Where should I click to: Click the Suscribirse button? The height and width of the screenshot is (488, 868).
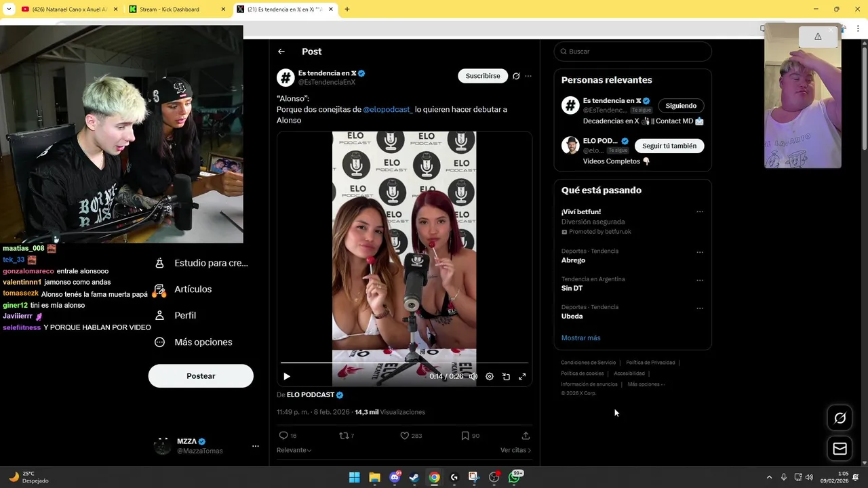(x=483, y=76)
